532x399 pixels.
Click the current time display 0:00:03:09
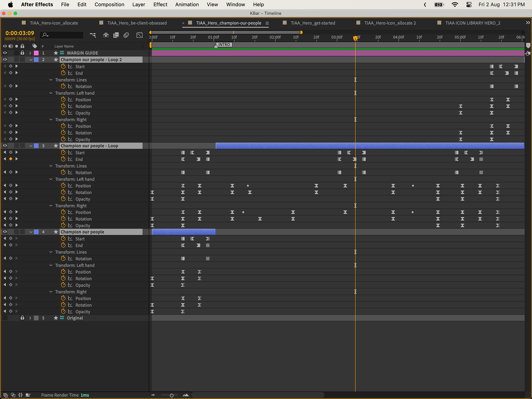[x=20, y=33]
